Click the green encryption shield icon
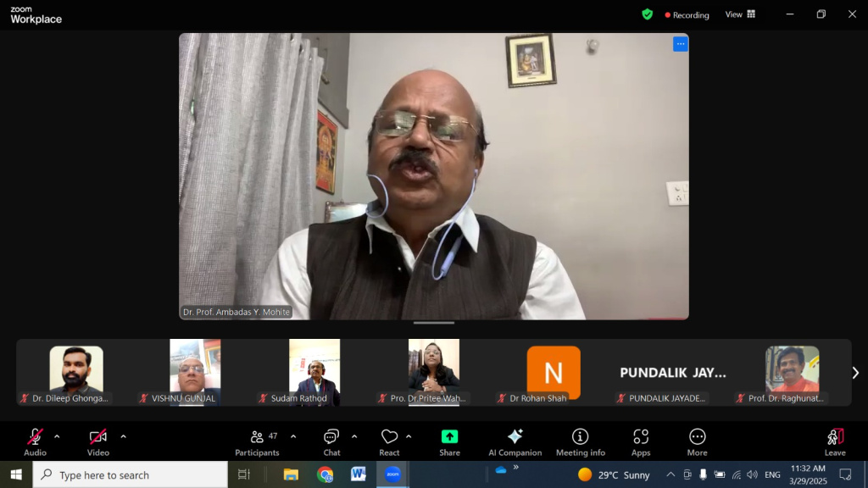This screenshot has height=488, width=868. [648, 14]
